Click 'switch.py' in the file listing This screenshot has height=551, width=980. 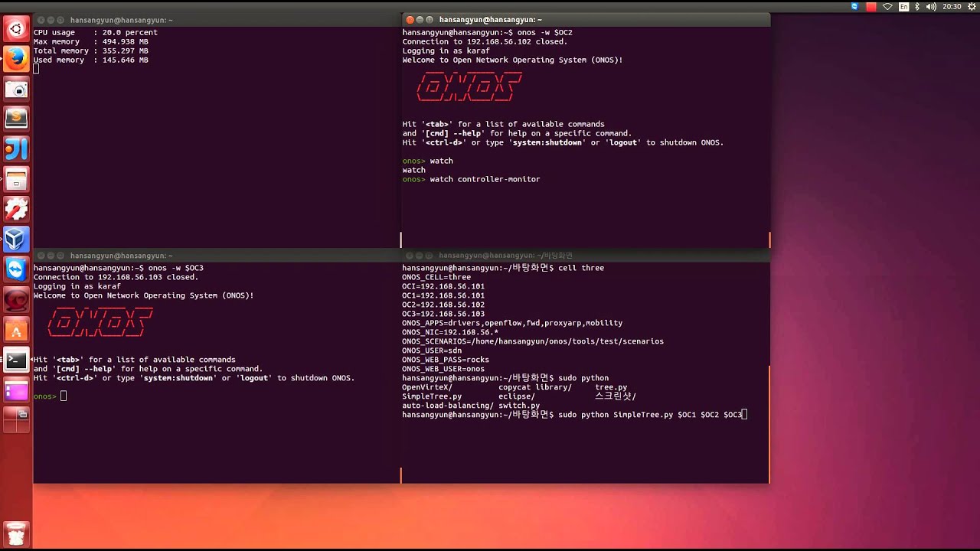coord(519,406)
